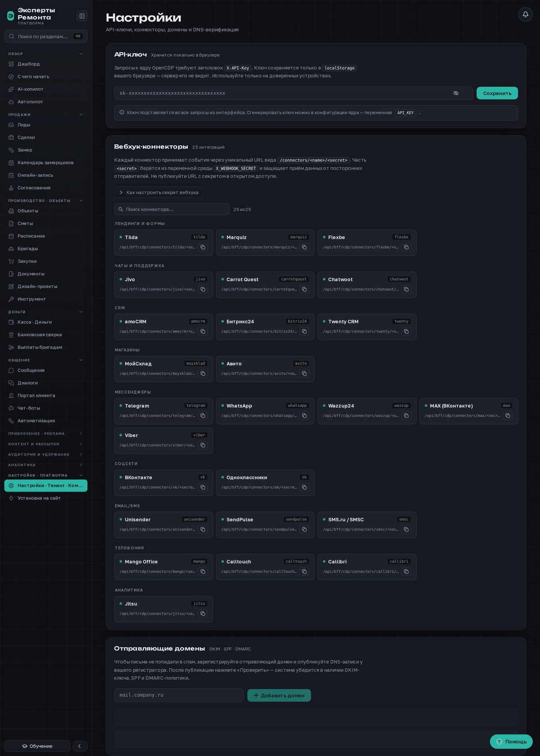Copy the Битрикс24 connector URL

(x=305, y=331)
